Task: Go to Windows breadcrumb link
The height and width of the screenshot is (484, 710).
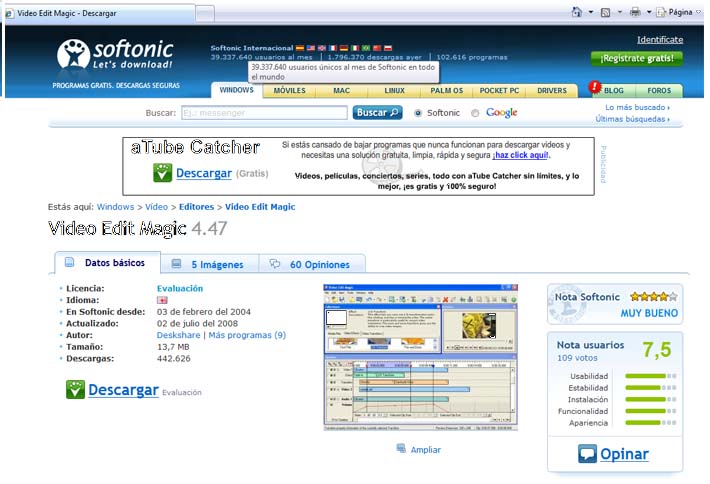Action: 115,207
